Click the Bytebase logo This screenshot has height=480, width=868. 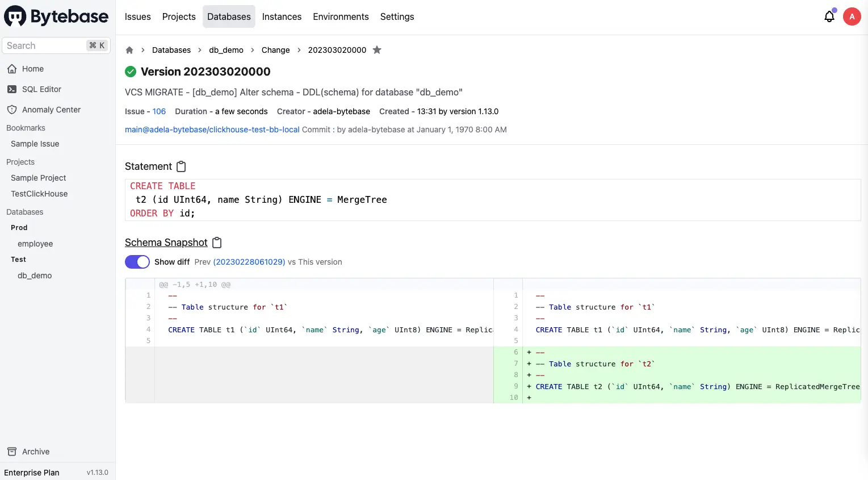[x=56, y=16]
